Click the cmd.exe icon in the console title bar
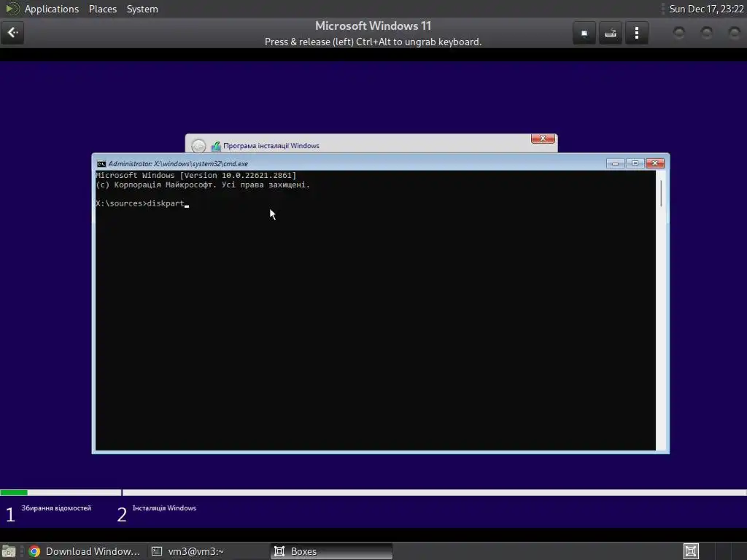Image resolution: width=747 pixels, height=560 pixels. [101, 164]
